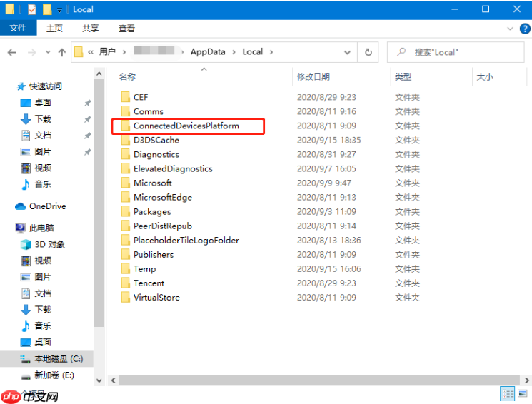Open the 查看 ribbon tab
The width and height of the screenshot is (532, 404).
[126, 28]
